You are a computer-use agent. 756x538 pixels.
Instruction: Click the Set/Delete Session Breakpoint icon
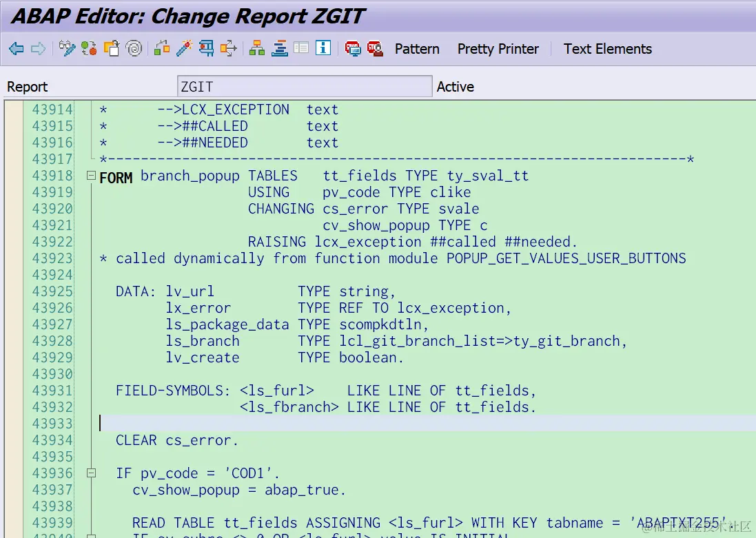[x=352, y=49]
